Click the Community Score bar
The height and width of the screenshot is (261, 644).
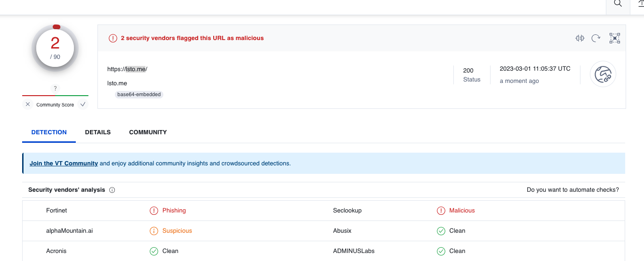click(x=55, y=96)
